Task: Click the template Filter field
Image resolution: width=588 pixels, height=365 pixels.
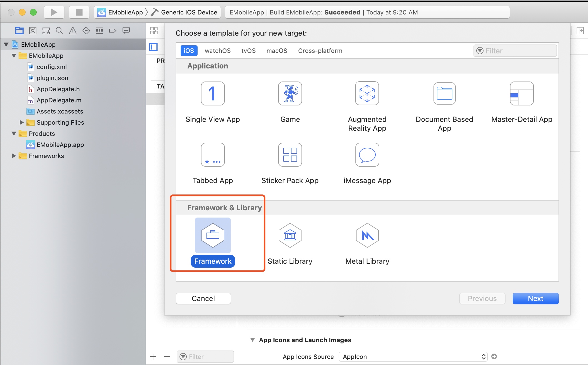Action: [515, 51]
